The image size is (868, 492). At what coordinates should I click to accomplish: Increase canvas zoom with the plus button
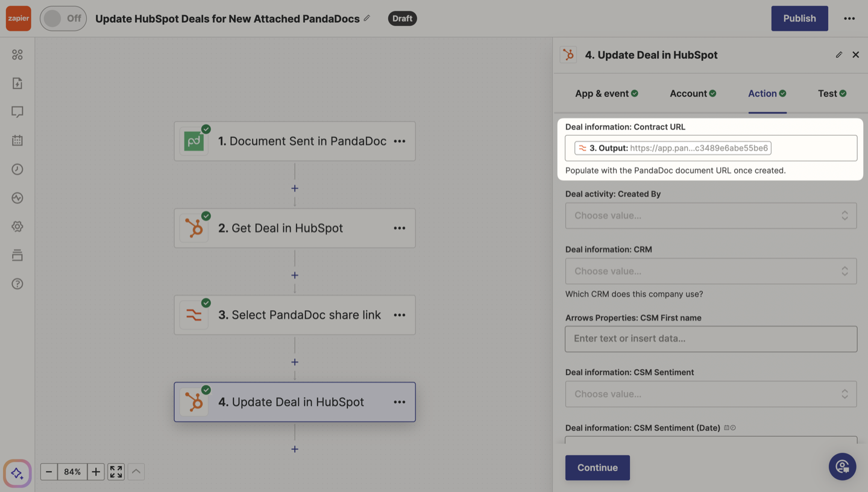[96, 472]
